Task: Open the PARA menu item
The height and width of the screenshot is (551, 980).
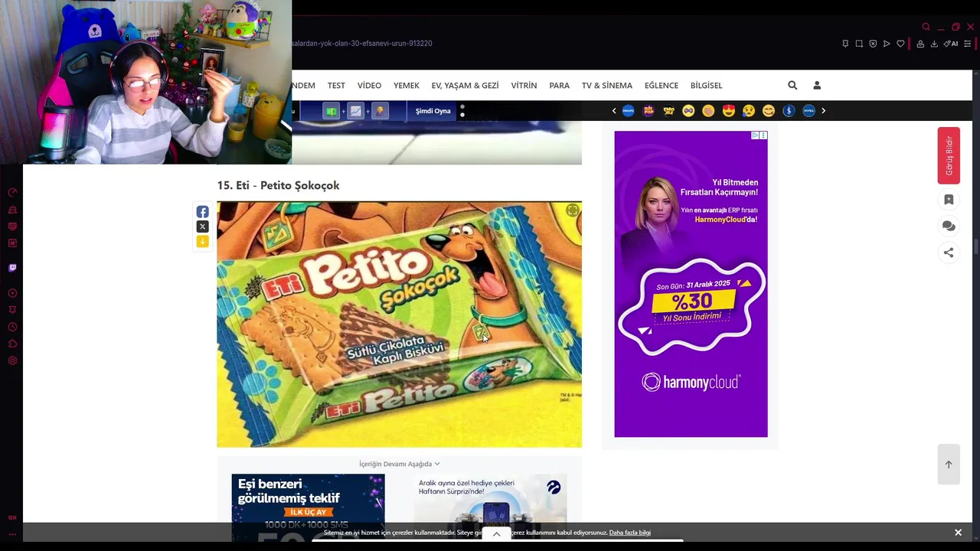Action: (x=560, y=85)
